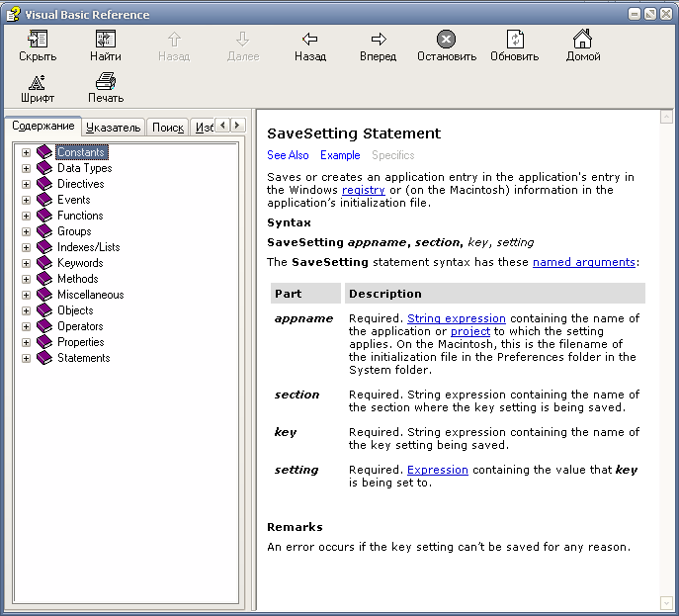679x616 pixels.
Task: Click the Обновить refresh icon
Action: point(514,40)
